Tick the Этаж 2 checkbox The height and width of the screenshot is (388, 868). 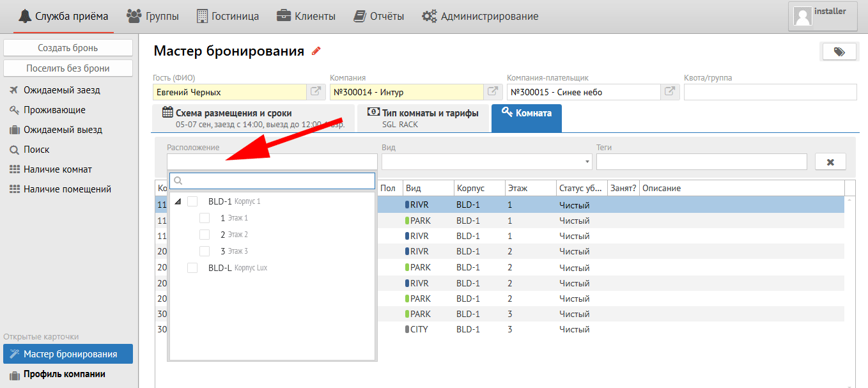coord(205,235)
